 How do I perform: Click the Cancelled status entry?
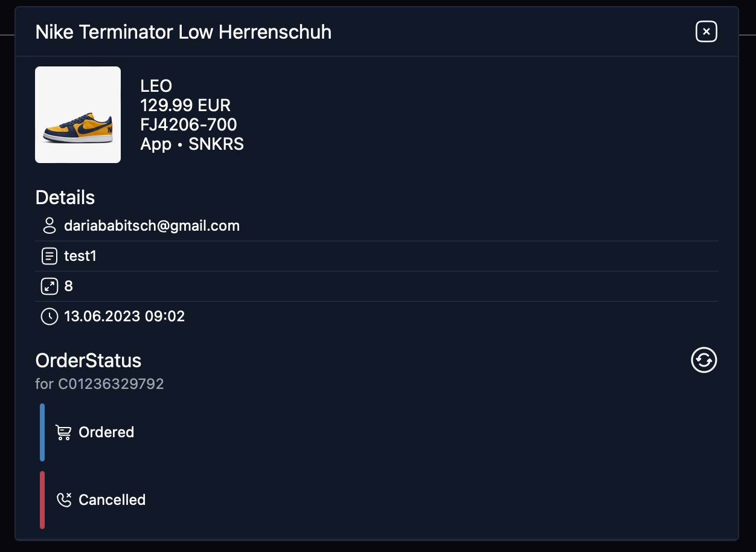point(112,500)
